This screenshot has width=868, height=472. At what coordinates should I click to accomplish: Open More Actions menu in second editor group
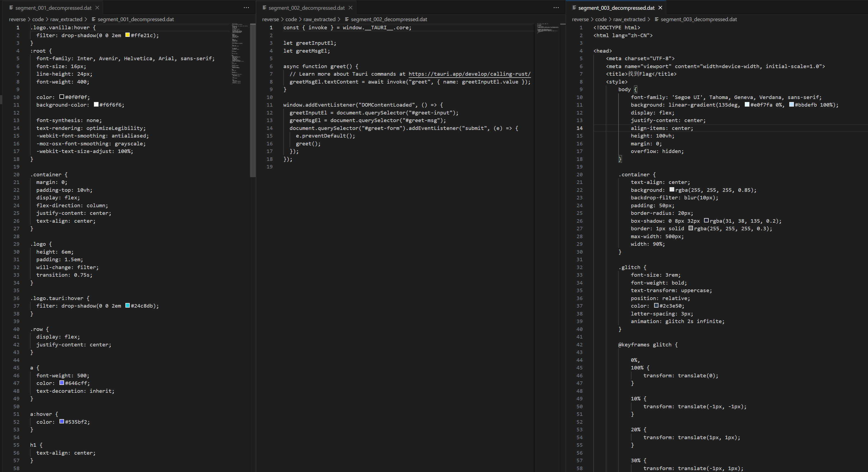[x=556, y=8]
